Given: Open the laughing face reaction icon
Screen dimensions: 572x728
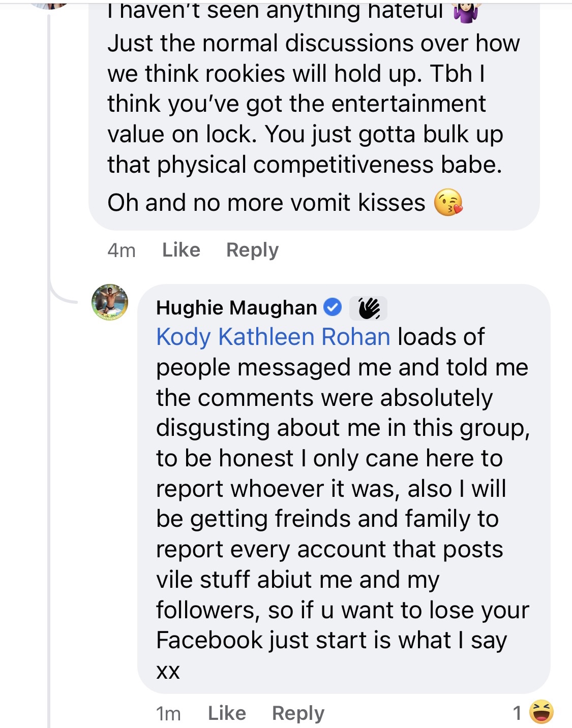Looking at the screenshot, I should point(541,712).
